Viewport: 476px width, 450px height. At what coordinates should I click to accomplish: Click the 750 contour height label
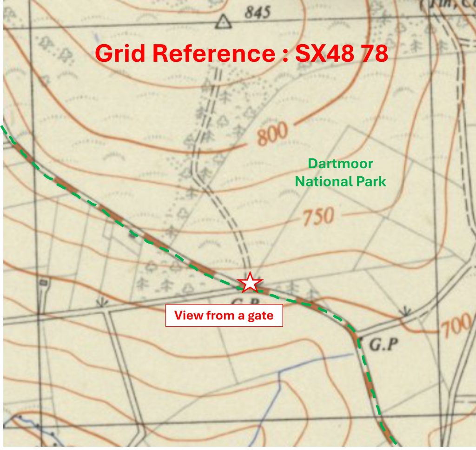point(318,217)
